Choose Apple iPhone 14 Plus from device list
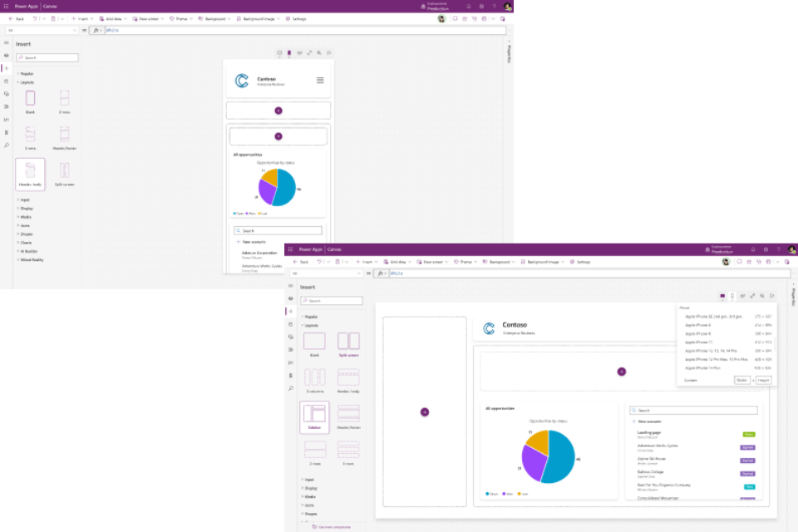The height and width of the screenshot is (532, 798). pos(707,367)
